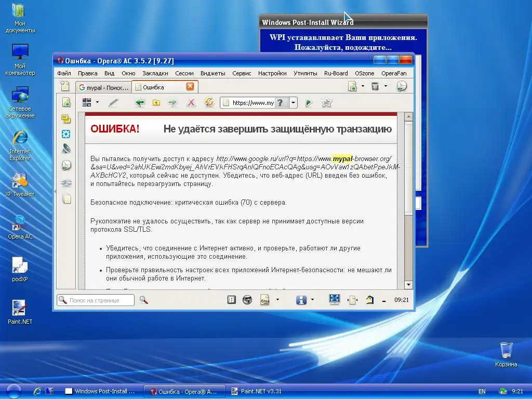Select the podXP desktop icon
Screen dimensions: 532x399
[x=20, y=270]
